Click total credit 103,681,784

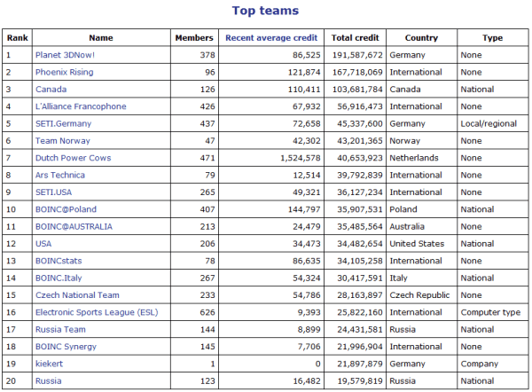tap(357, 90)
